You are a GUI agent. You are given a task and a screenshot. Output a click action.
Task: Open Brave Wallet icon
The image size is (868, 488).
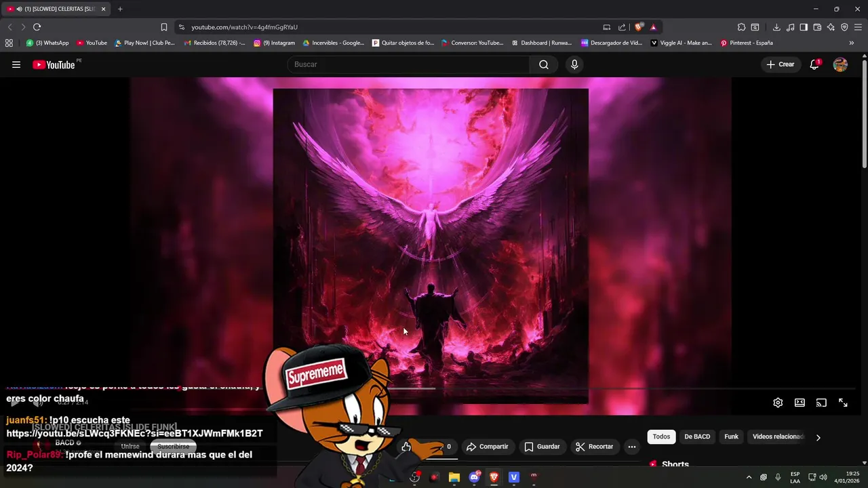pos(817,27)
